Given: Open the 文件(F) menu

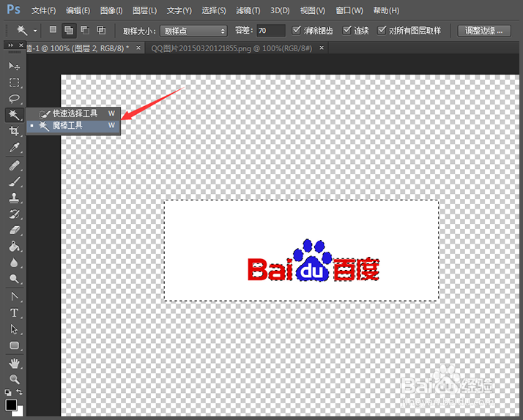Looking at the screenshot, I should coord(44,11).
